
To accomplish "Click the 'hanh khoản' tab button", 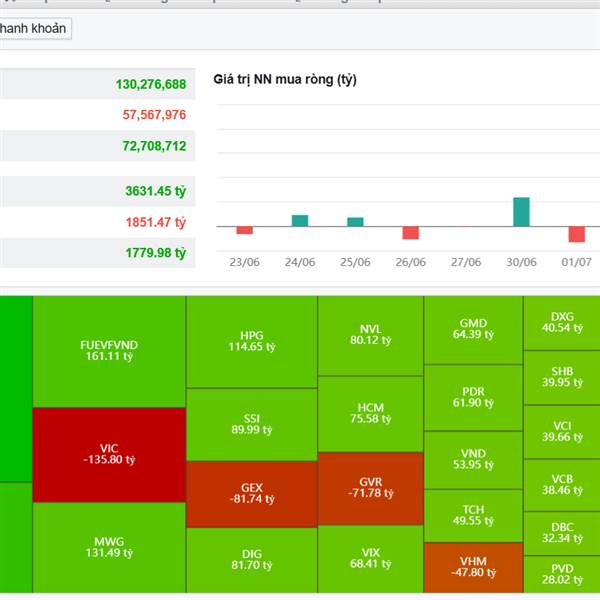I will (x=35, y=28).
